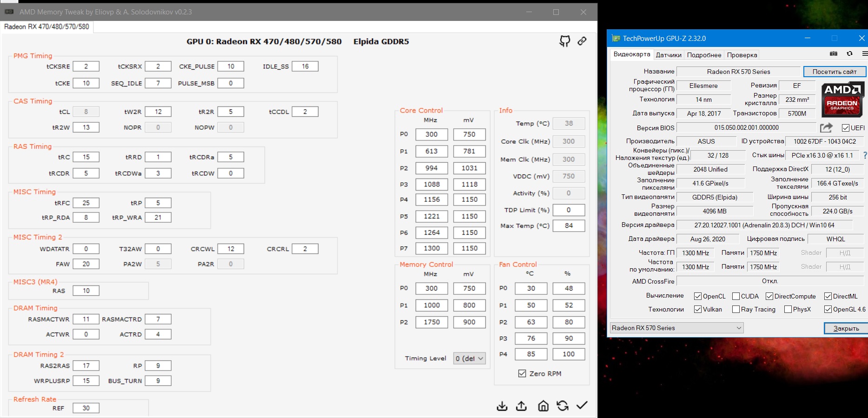Toggle the Ray Tracing checkbox

[x=736, y=309]
